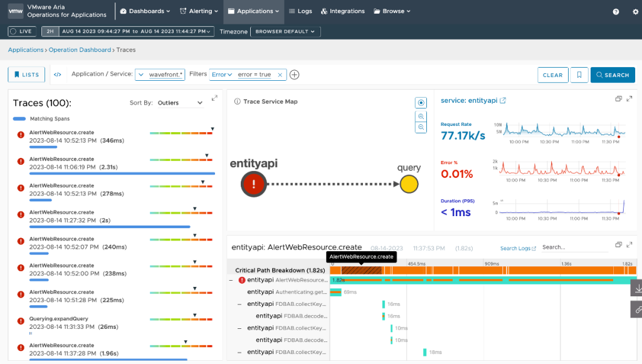The height and width of the screenshot is (364, 642).
Task: Click error icon on entityapi AlertWebResource span
Action: [x=242, y=280]
